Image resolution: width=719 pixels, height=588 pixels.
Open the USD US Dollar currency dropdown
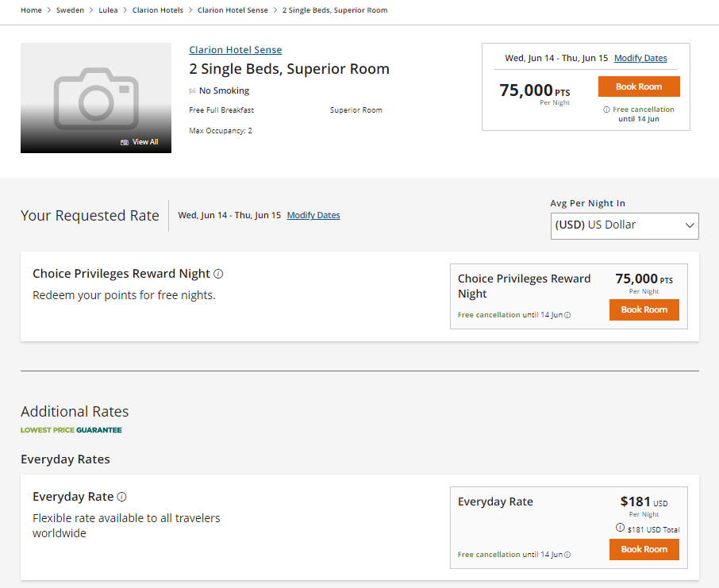tap(625, 225)
